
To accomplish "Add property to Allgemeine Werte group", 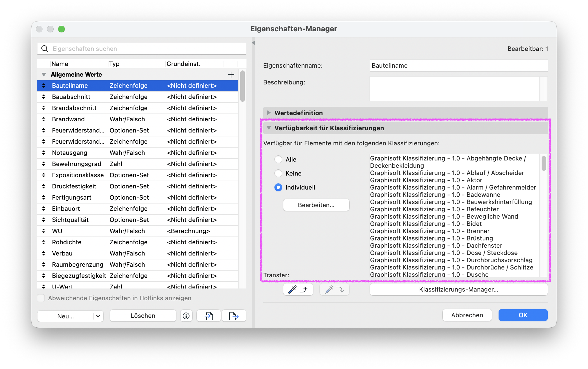I will click(x=231, y=75).
